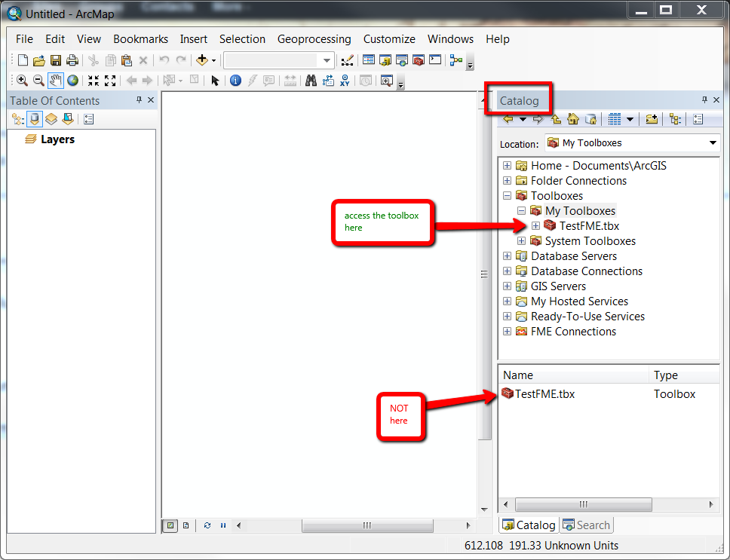The width and height of the screenshot is (730, 560).
Task: Switch to the Search tab
Action: pos(587,525)
